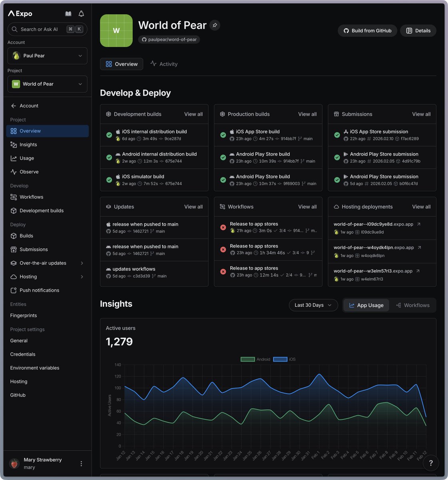This screenshot has width=448, height=480.
Task: Open the World of Pear project dropdown
Action: tap(47, 84)
